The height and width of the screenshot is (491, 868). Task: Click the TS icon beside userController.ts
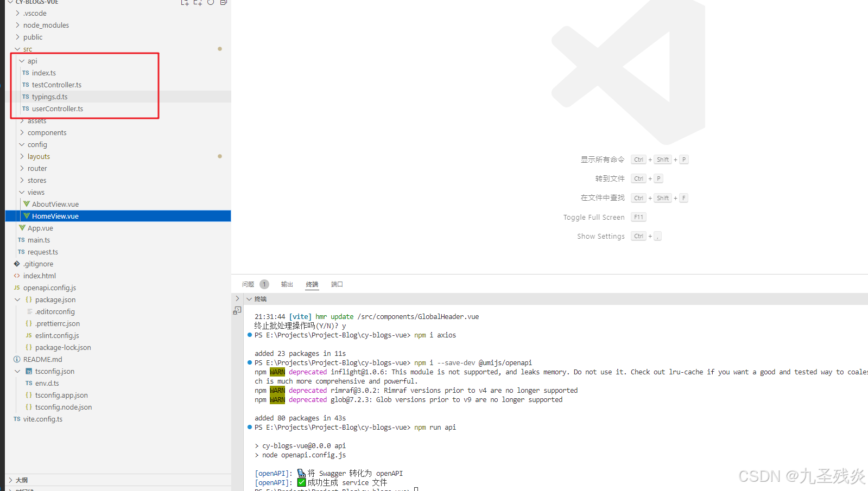[26, 109]
